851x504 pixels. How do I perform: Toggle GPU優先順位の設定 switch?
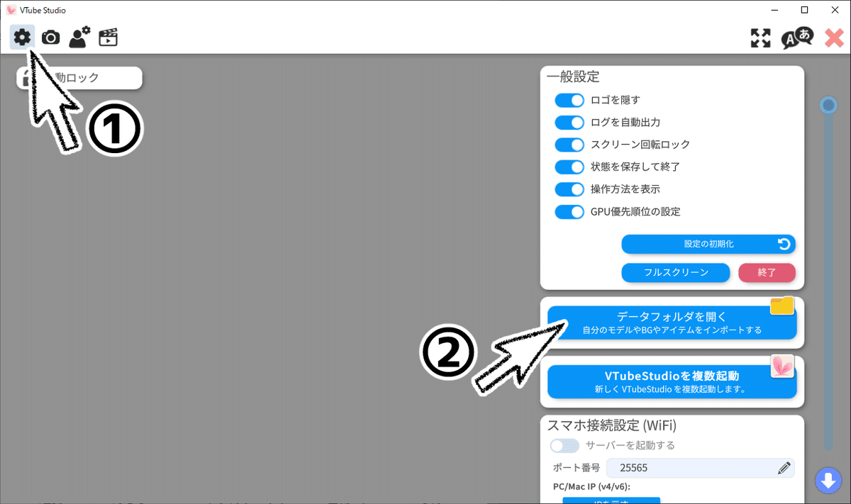tap(569, 212)
